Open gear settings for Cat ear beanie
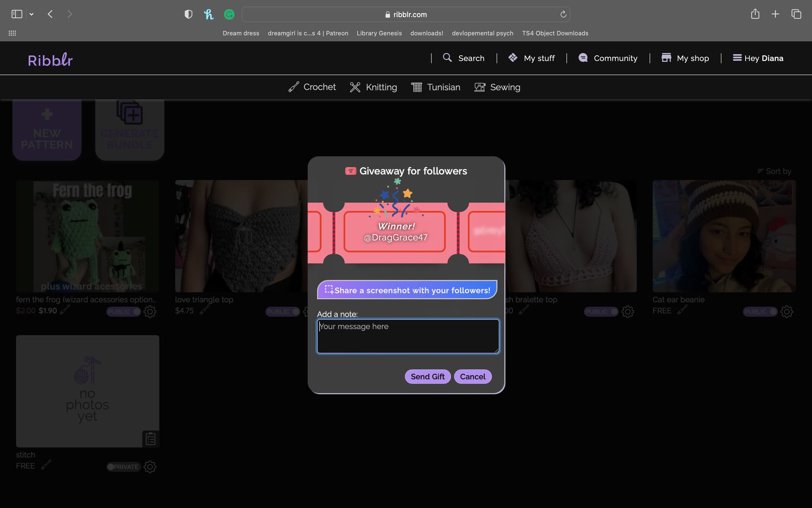The height and width of the screenshot is (508, 812). point(786,312)
